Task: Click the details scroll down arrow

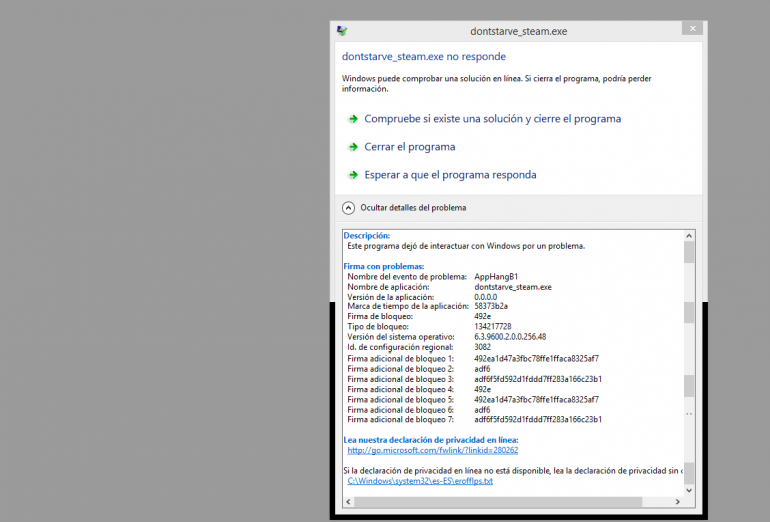Action: 689,490
